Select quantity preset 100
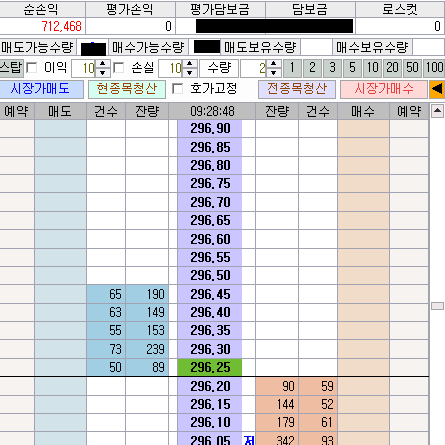The width and height of the screenshot is (445, 445). click(x=434, y=68)
